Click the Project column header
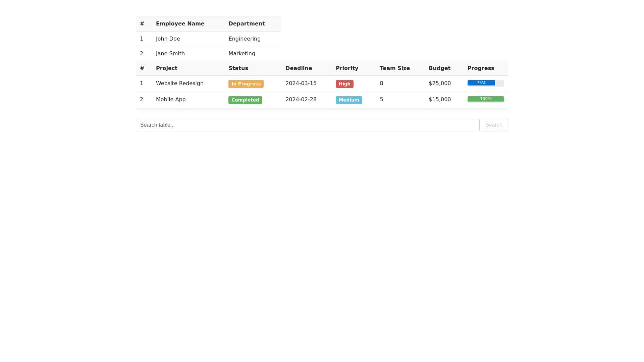 click(x=167, y=68)
